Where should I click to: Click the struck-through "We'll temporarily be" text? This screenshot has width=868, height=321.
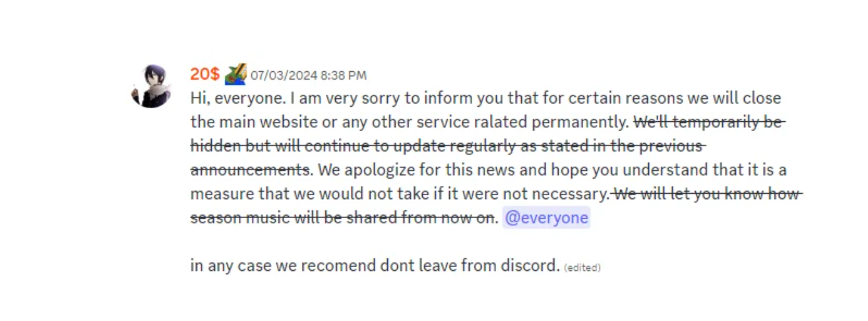point(710,122)
